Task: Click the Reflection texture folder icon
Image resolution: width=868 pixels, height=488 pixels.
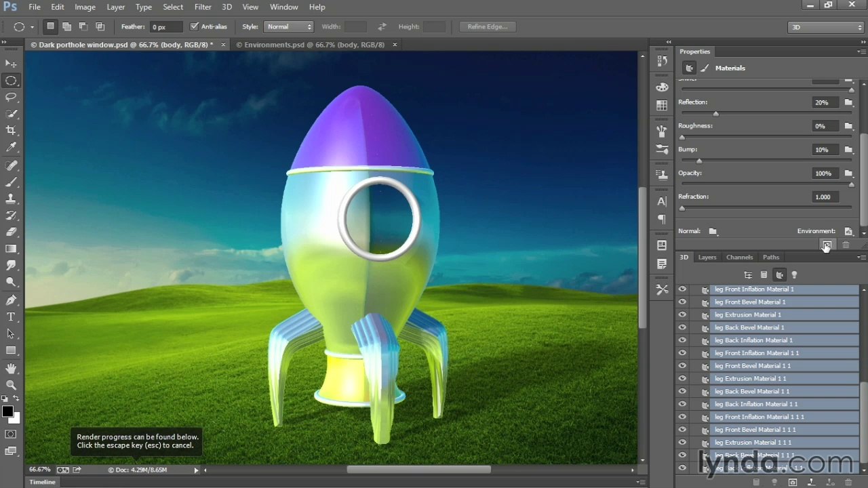Action: [848, 102]
